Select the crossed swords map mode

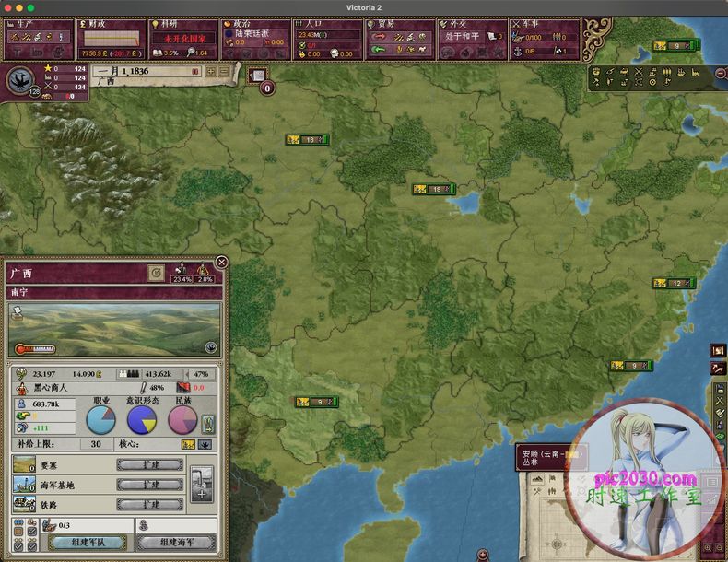639,72
